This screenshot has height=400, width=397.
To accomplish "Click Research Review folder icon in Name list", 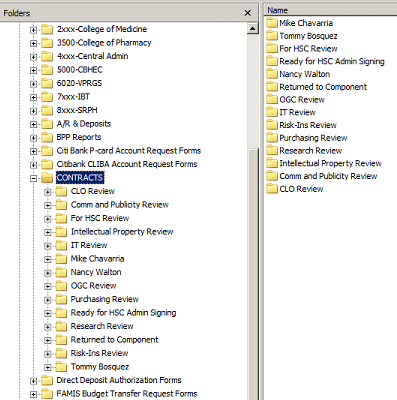I will click(x=272, y=150).
